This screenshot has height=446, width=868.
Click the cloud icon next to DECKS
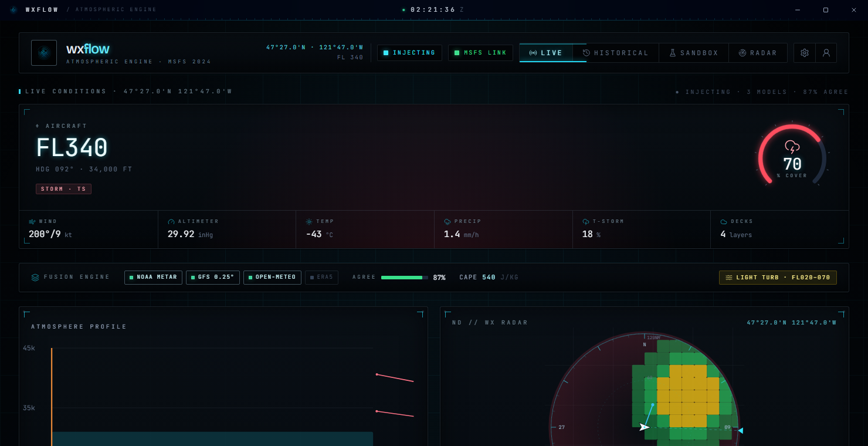tap(724, 222)
